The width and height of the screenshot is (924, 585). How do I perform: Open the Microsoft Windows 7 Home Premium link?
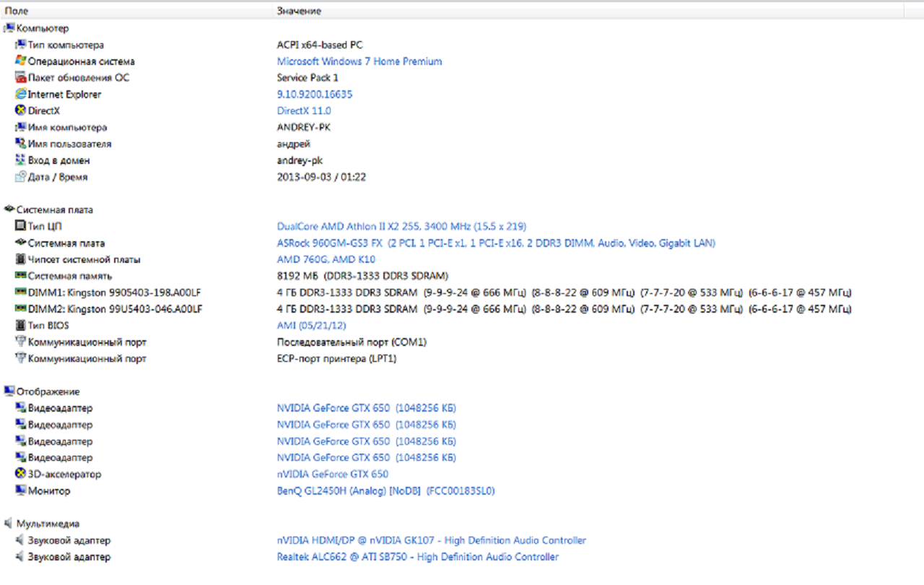[359, 61]
